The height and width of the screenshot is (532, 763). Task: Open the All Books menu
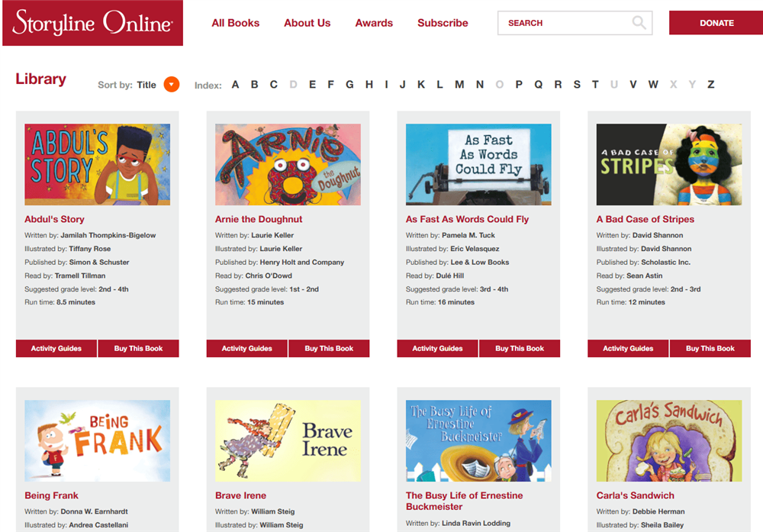click(236, 23)
